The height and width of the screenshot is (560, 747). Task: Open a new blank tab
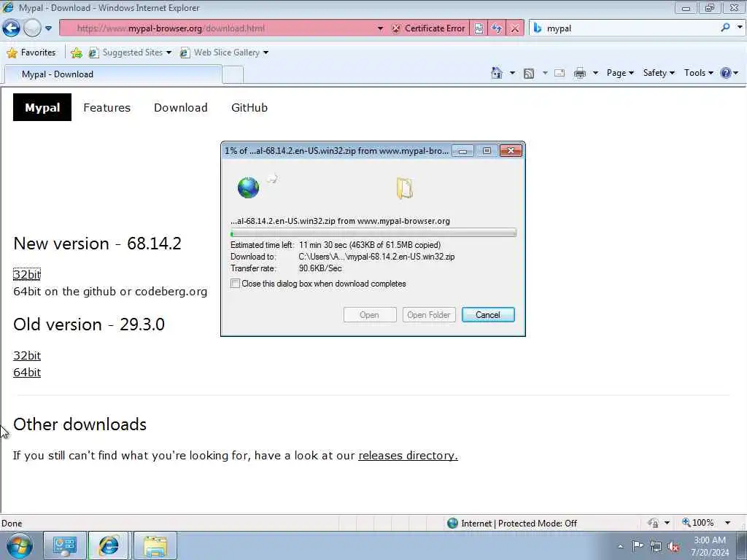point(233,75)
